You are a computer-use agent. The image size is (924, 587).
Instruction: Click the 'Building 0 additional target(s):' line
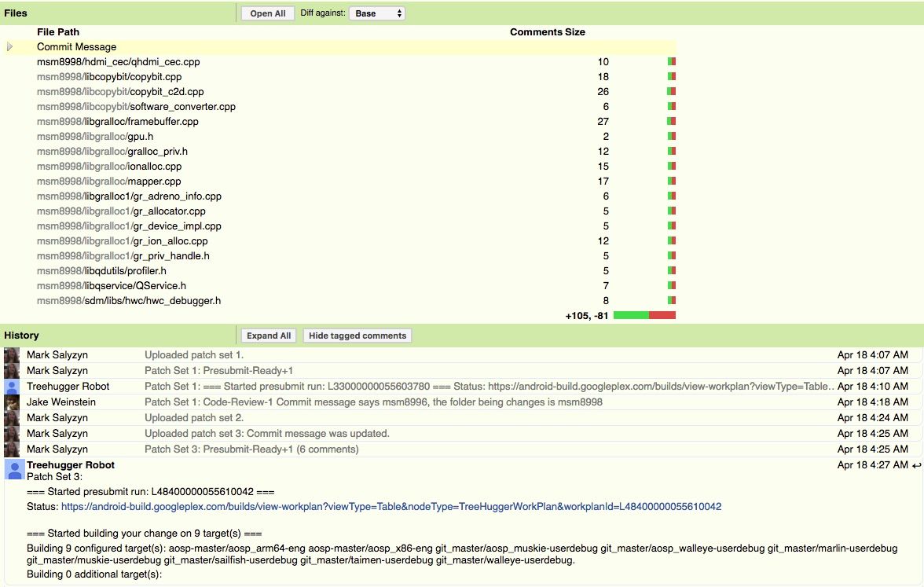[x=94, y=574]
